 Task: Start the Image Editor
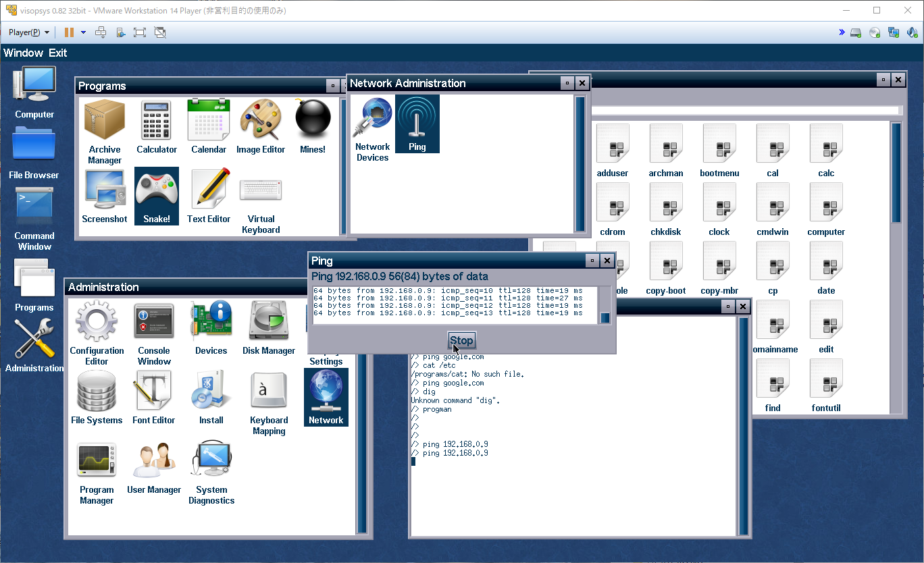tap(261, 127)
